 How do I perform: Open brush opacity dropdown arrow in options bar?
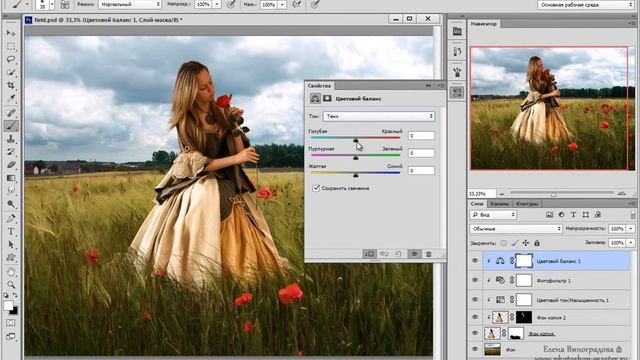click(217, 4)
